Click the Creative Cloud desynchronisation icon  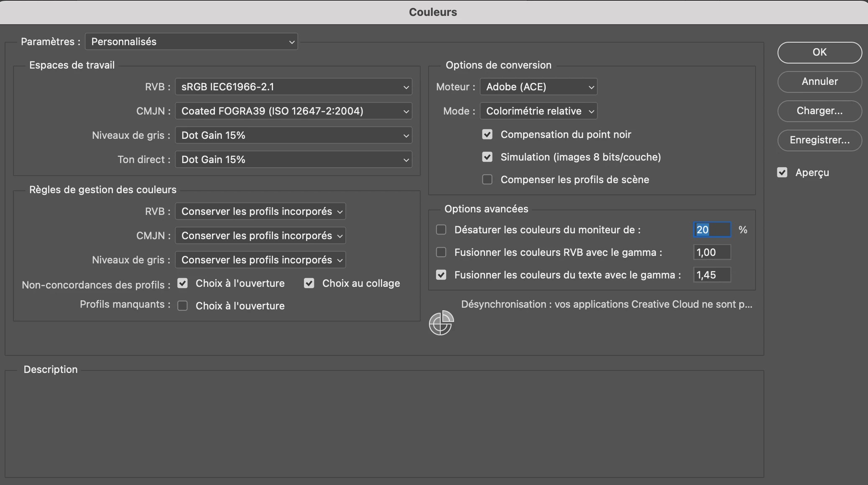441,323
